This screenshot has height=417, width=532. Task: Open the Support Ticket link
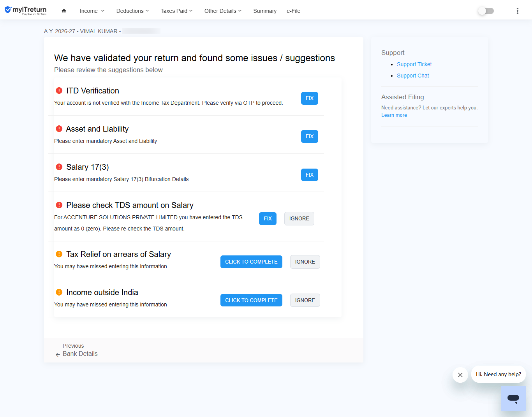pos(414,64)
